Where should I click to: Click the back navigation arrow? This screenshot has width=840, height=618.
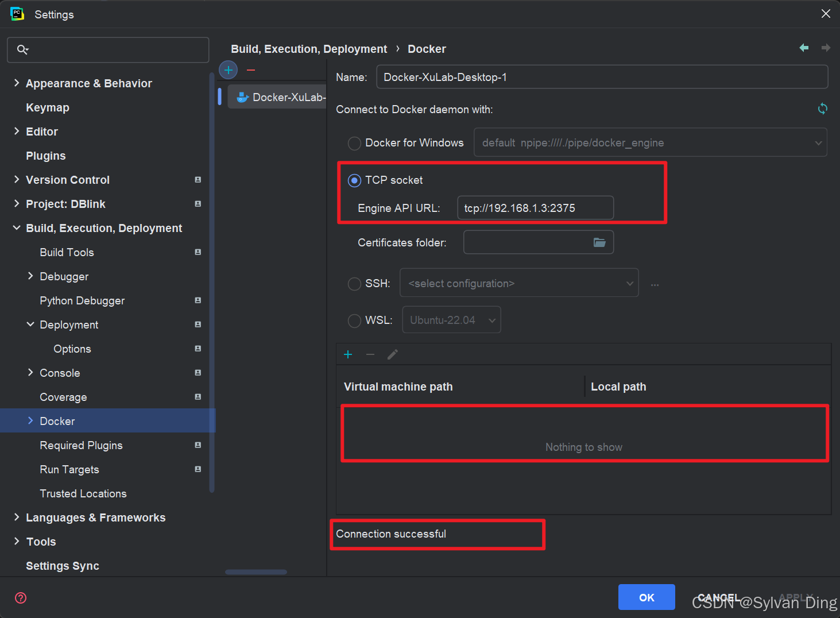click(804, 48)
